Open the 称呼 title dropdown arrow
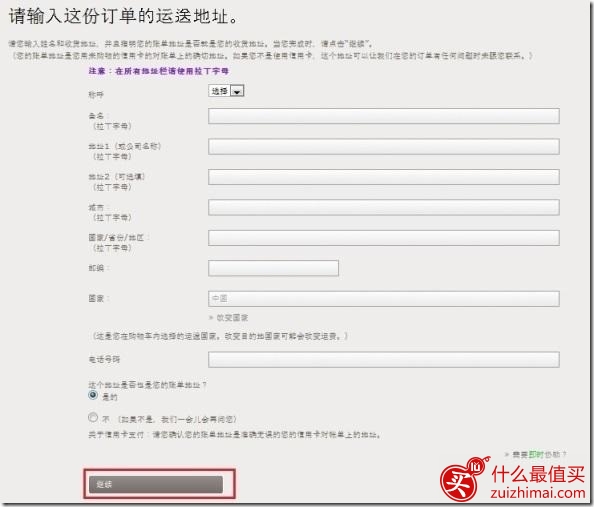The width and height of the screenshot is (594, 507). [237, 91]
